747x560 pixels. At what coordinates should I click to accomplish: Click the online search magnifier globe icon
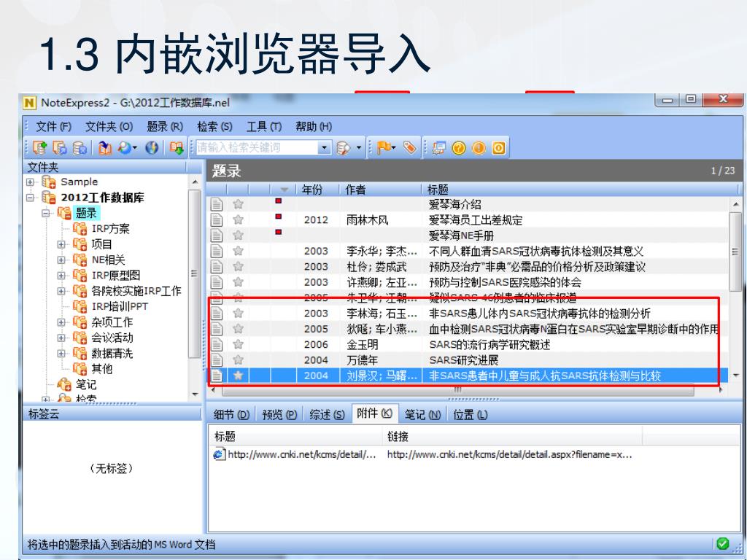click(x=125, y=148)
